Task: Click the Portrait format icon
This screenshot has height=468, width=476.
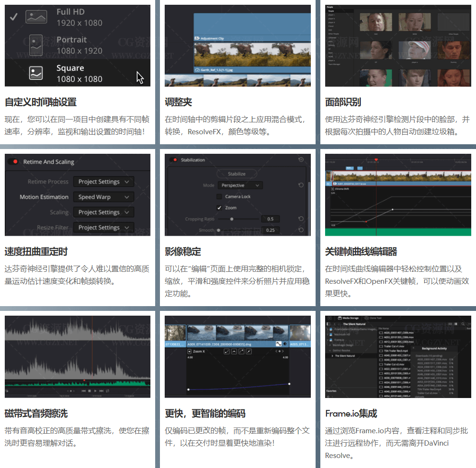Action: [36, 45]
